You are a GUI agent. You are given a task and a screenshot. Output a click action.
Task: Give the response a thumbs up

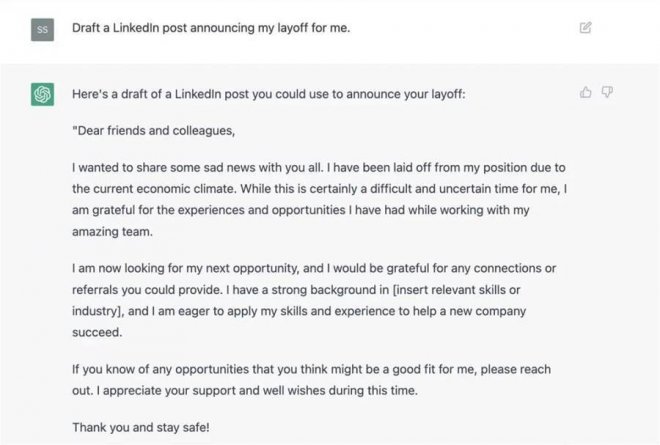click(586, 92)
